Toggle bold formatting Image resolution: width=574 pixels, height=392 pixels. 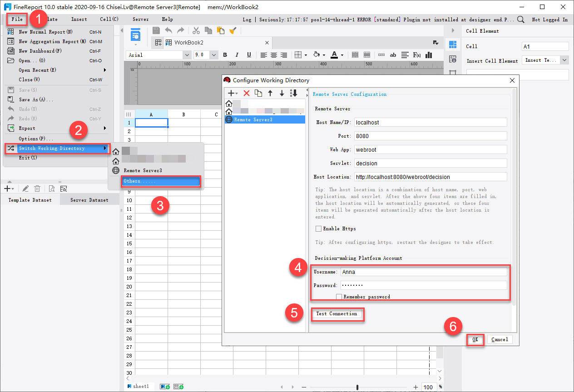[225, 55]
